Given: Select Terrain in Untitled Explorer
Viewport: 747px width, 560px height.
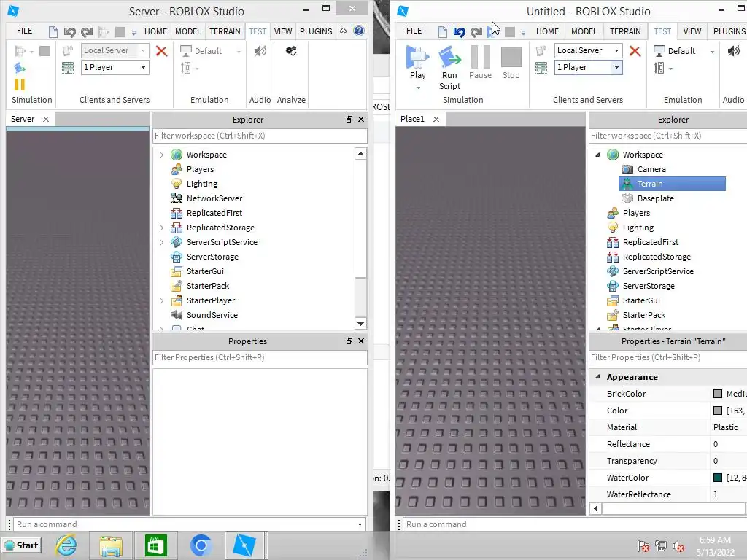Looking at the screenshot, I should coord(672,184).
